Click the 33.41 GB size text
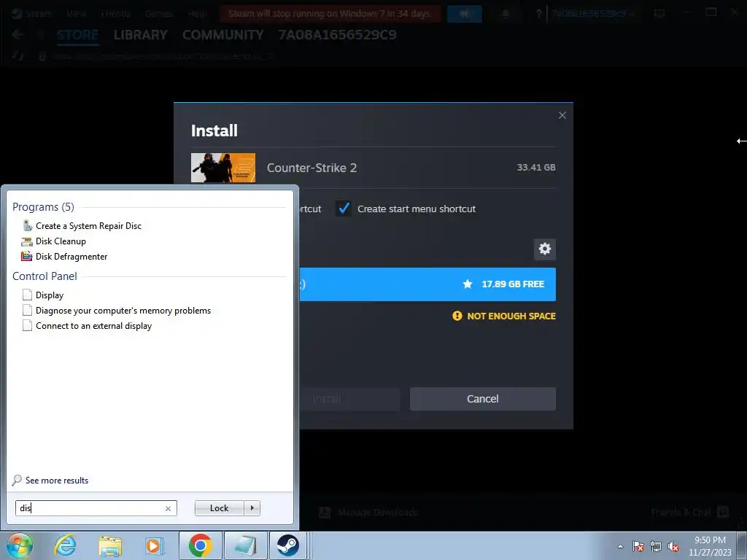 tap(536, 167)
